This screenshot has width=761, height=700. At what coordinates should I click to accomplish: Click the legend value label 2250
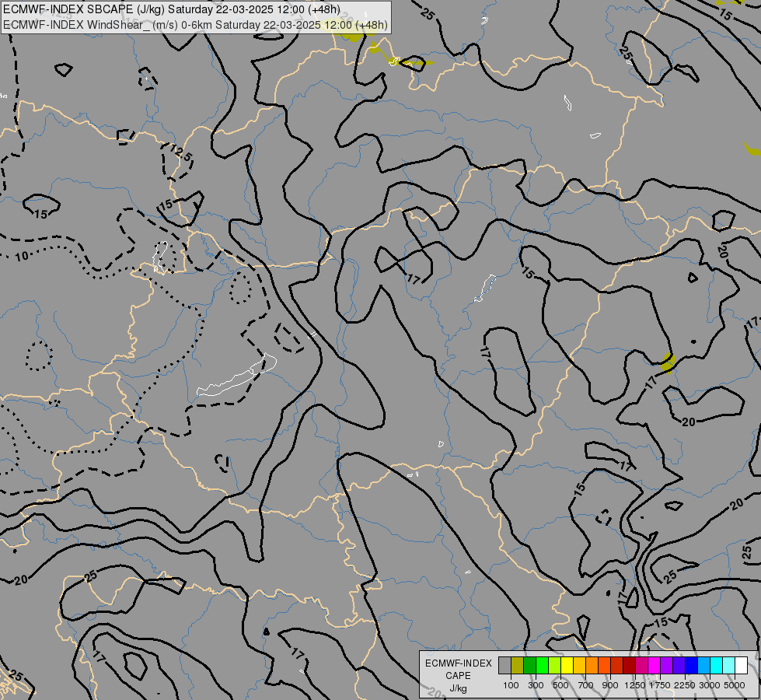[x=685, y=685]
